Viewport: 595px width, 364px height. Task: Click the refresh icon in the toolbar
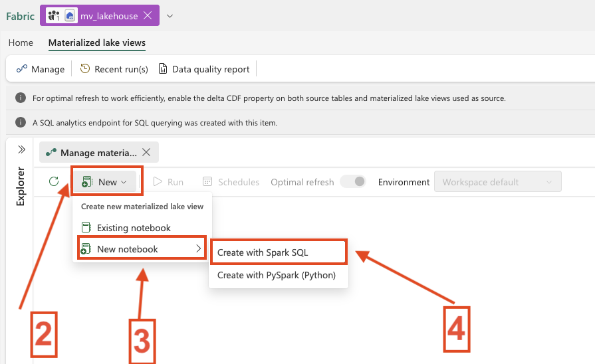tap(54, 182)
